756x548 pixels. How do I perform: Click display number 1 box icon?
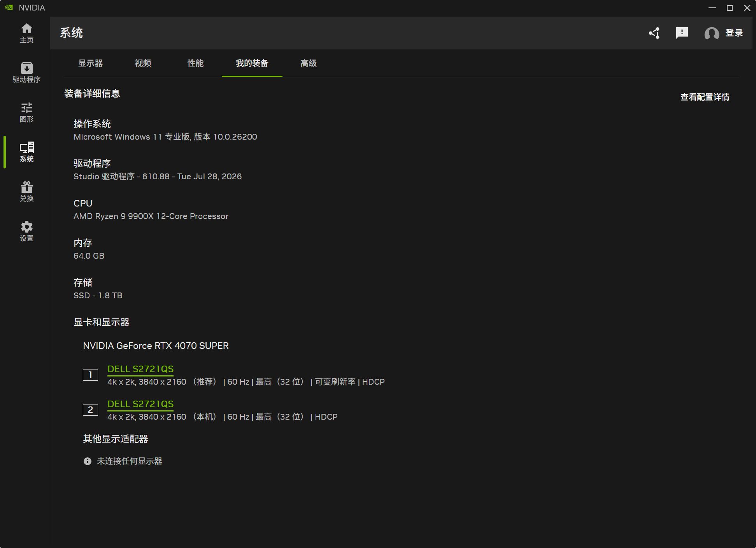point(90,375)
